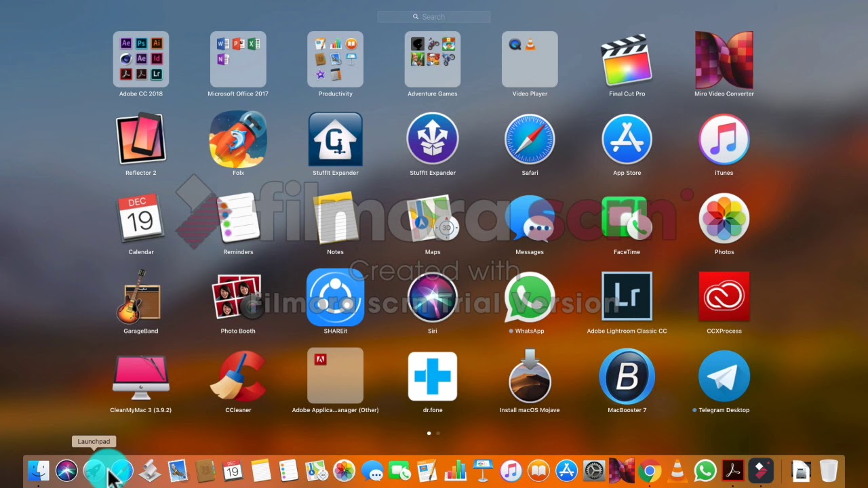Launch WhatsApp from the Launchpad grid
Image resolution: width=868 pixels, height=488 pixels.
pyautogui.click(x=530, y=298)
